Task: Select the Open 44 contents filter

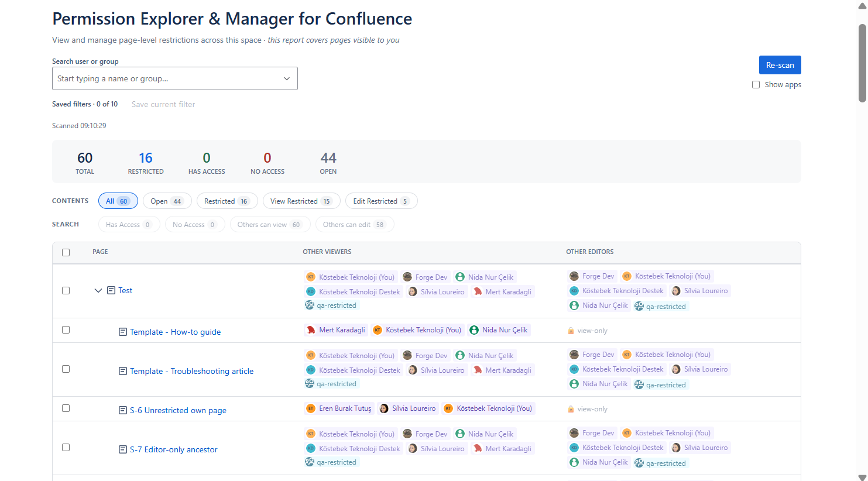Action: click(167, 201)
